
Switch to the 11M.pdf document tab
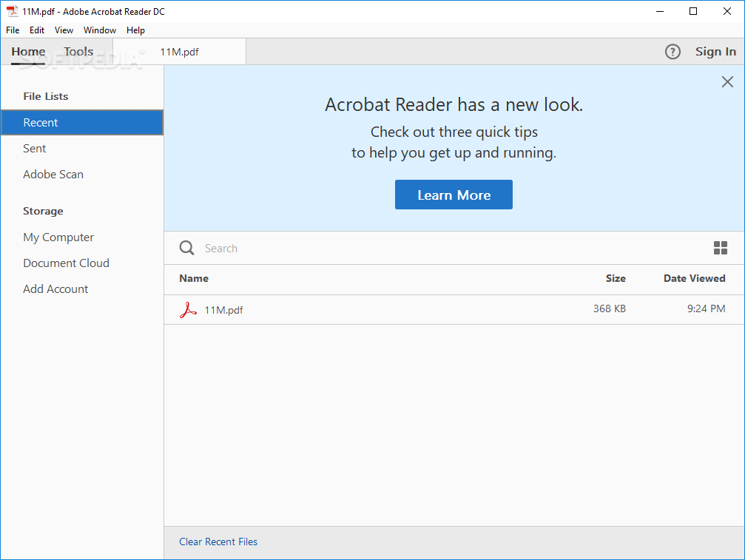pyautogui.click(x=180, y=52)
